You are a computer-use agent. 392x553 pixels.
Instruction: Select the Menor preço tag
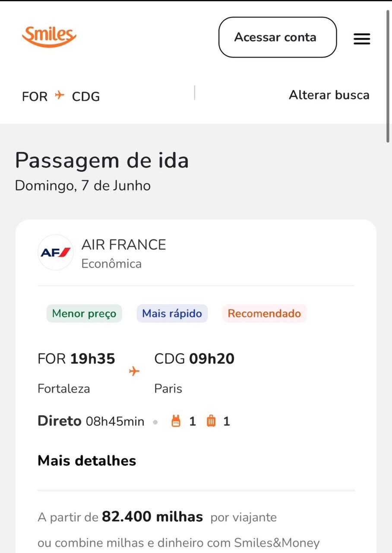84,314
